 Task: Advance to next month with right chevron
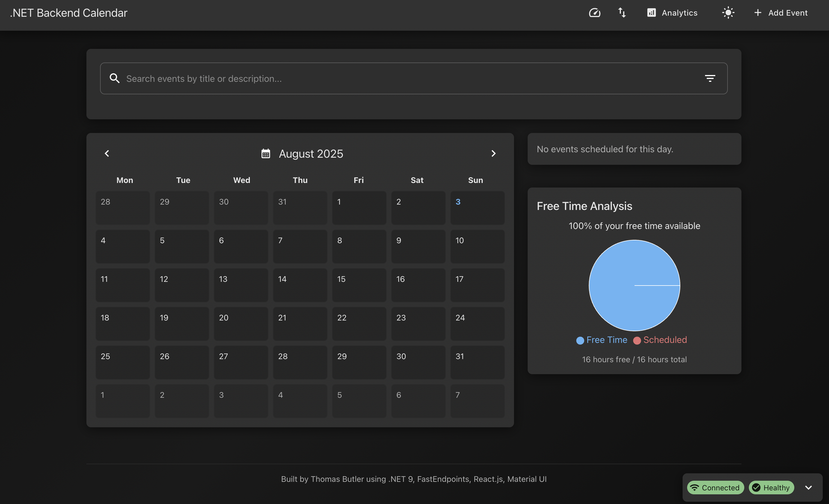(493, 154)
